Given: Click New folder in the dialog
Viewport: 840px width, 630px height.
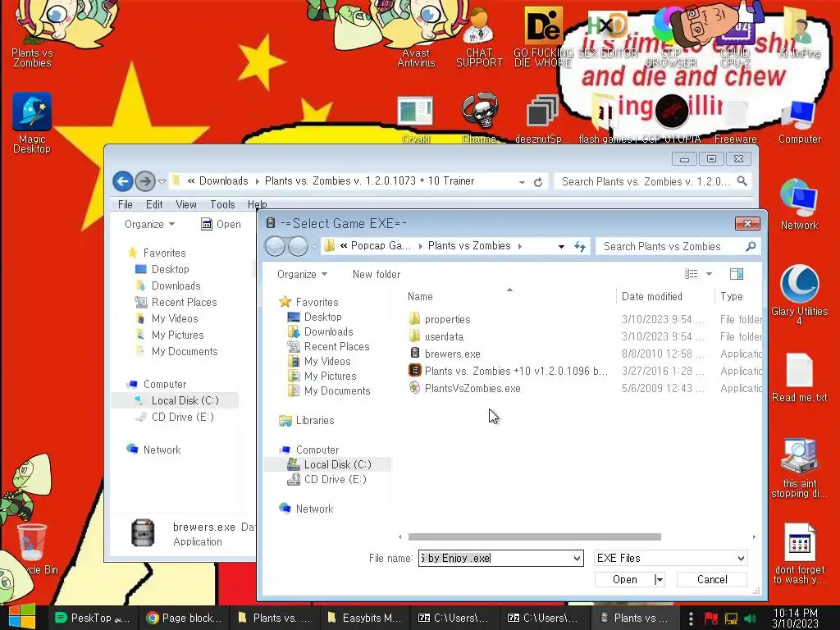Looking at the screenshot, I should pos(376,274).
